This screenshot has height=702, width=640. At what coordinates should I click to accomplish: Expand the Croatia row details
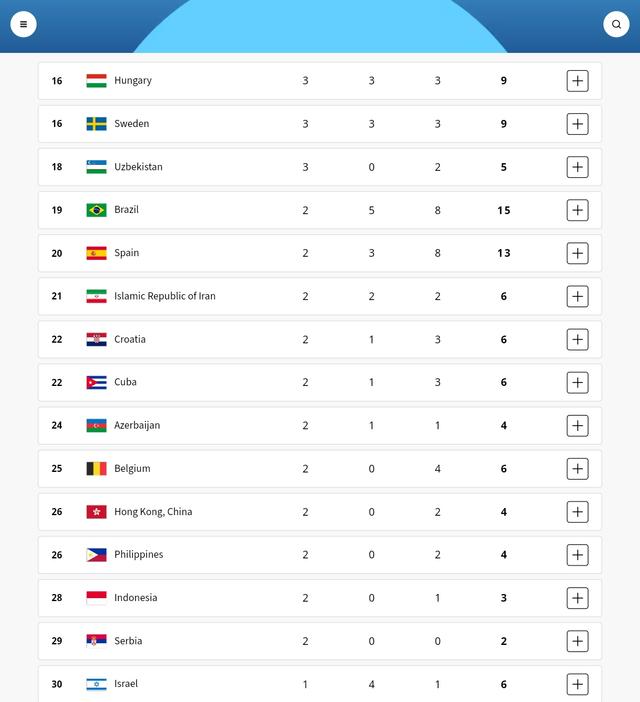point(577,339)
